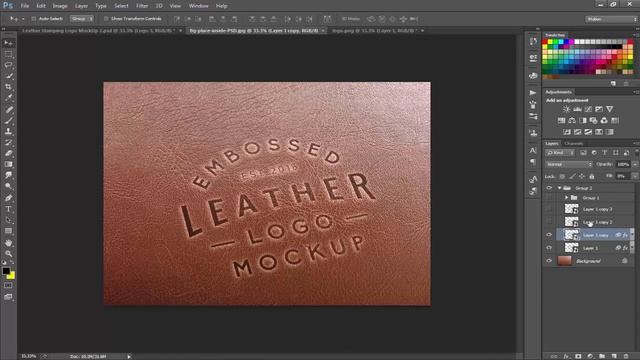Select the Zoom tool in the toolbox

tap(8, 253)
